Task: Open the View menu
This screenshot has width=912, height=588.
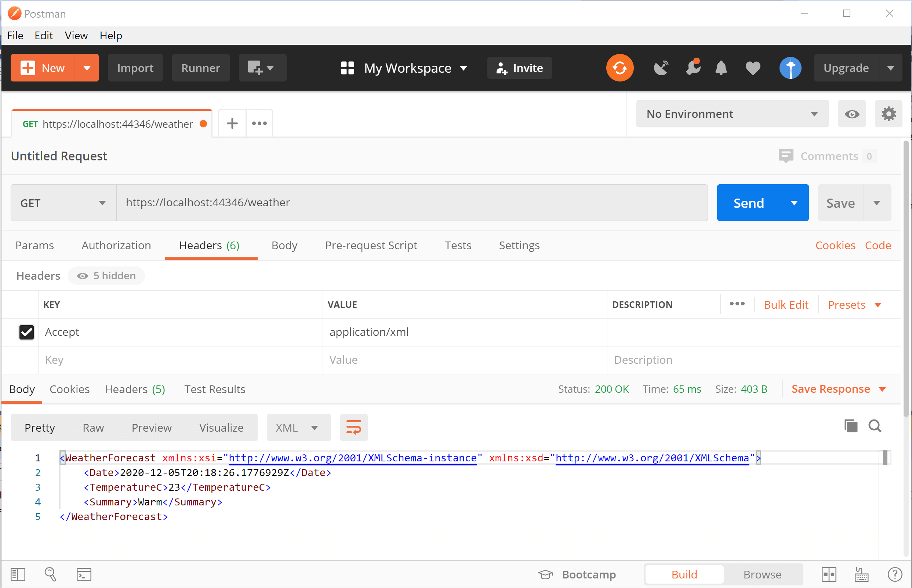Action: [x=76, y=36]
